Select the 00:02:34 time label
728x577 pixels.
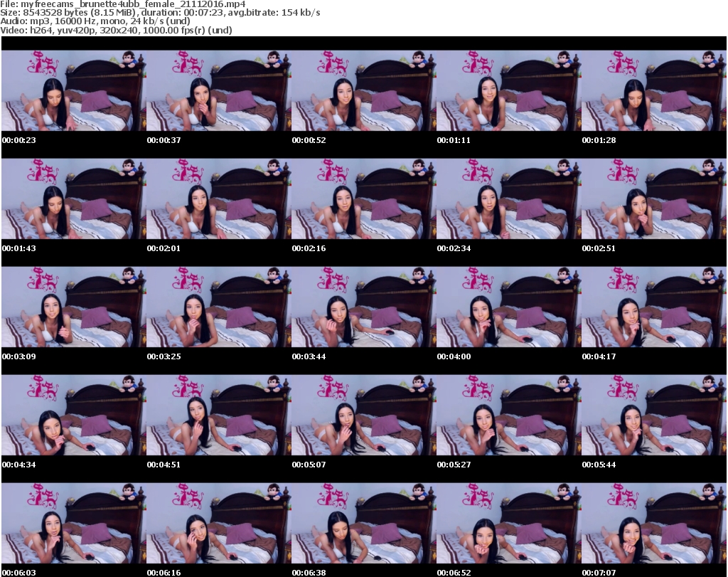(x=454, y=248)
